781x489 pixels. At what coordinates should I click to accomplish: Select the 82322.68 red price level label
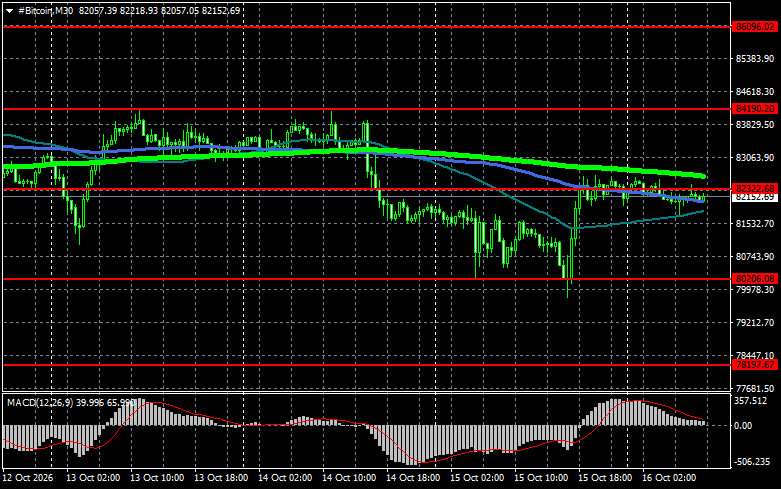coord(755,189)
